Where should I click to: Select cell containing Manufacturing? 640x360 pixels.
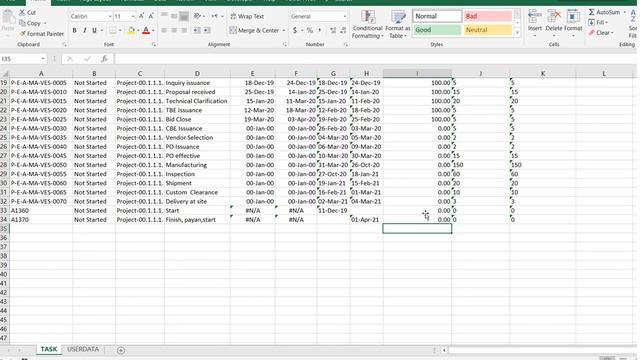point(197,165)
